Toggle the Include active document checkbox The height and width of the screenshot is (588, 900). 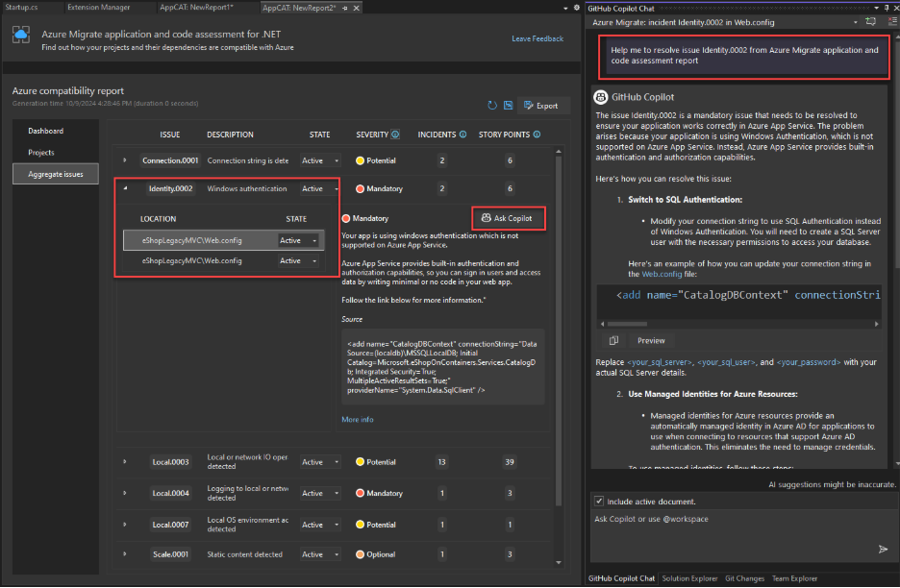pos(597,501)
